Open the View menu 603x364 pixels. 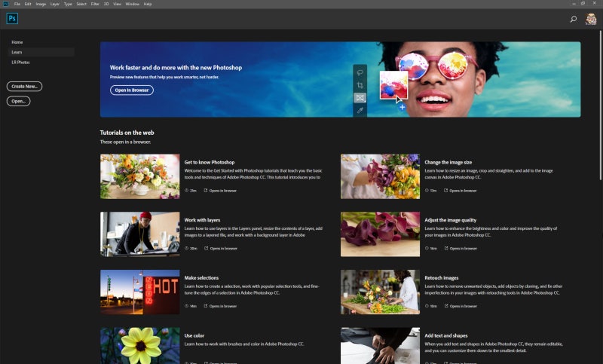(118, 4)
